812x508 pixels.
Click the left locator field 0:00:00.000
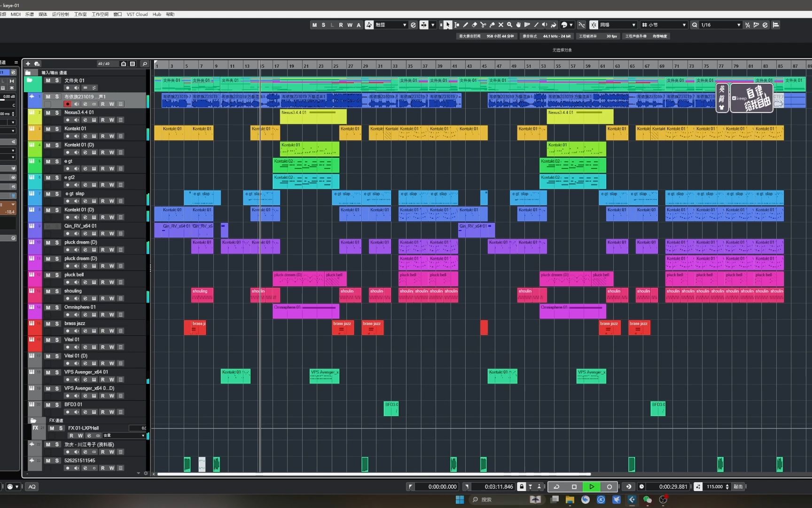pos(437,487)
